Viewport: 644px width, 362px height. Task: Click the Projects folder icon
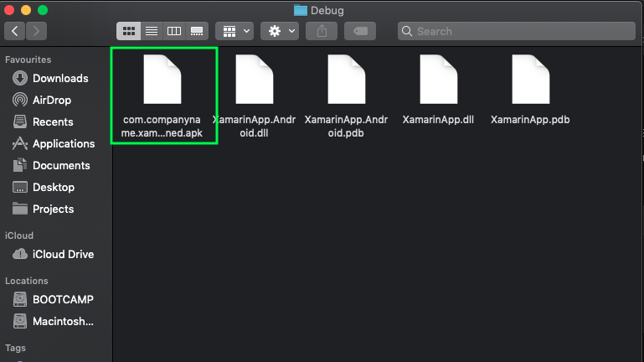(x=20, y=209)
